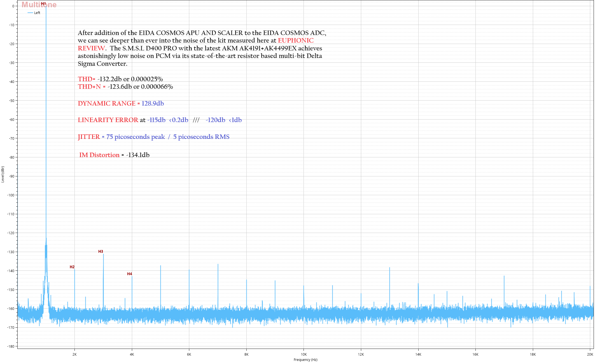Click the H2 harmonic marker label
The height and width of the screenshot is (364, 595).
pos(72,267)
